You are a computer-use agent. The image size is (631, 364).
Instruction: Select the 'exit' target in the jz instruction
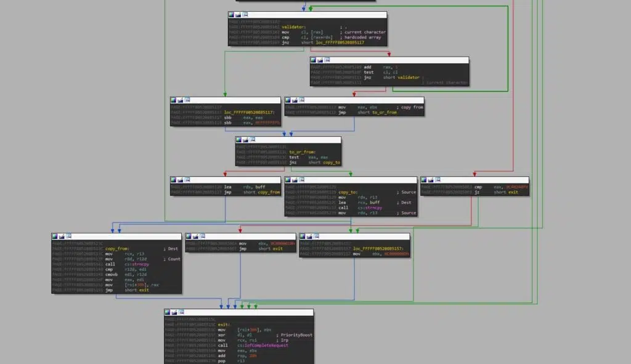point(512,192)
